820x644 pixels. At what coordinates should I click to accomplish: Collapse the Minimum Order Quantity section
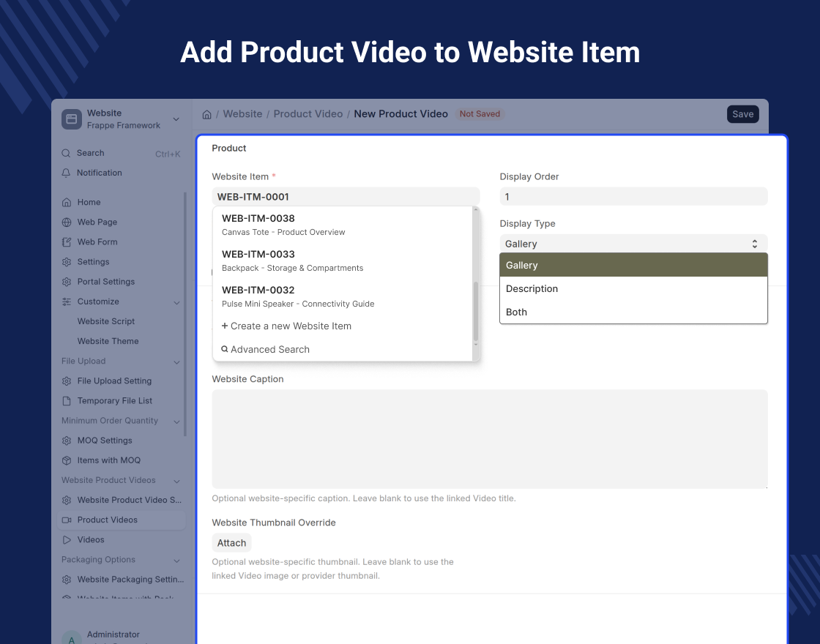[176, 422]
